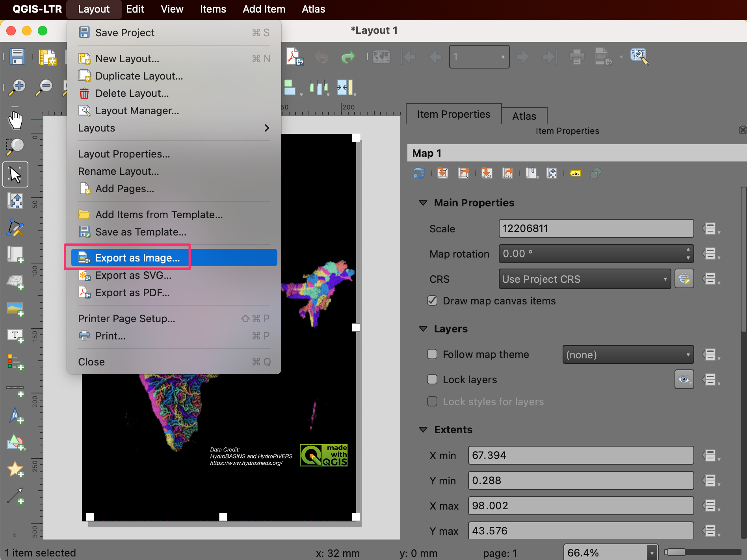
Task: Select the Pan Layout hand tool
Action: [x=15, y=120]
